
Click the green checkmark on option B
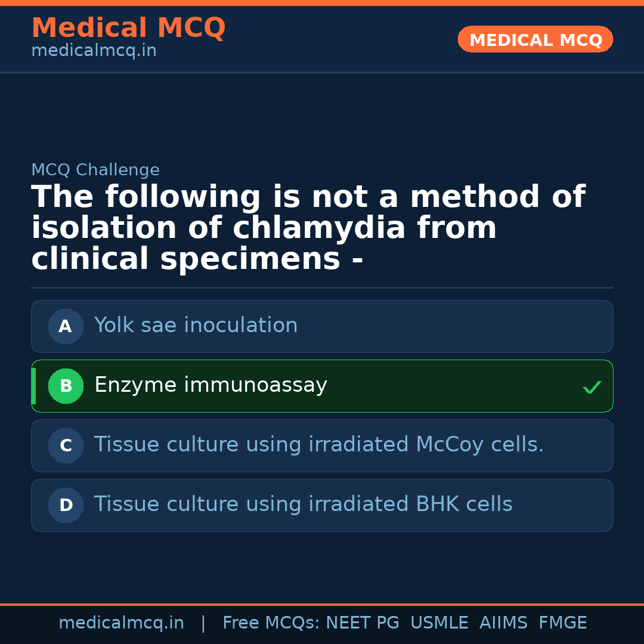[x=592, y=388]
